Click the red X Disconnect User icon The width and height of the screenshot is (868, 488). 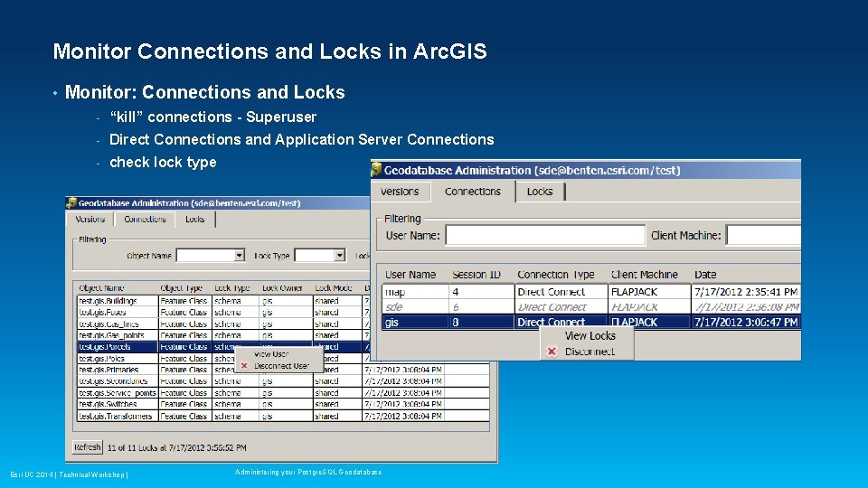pos(244,366)
